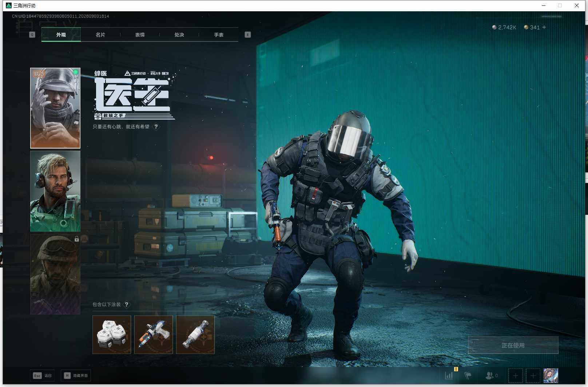The image size is (588, 387).
Task: Open the help icon beside 包含以下涂装
Action: 127,304
